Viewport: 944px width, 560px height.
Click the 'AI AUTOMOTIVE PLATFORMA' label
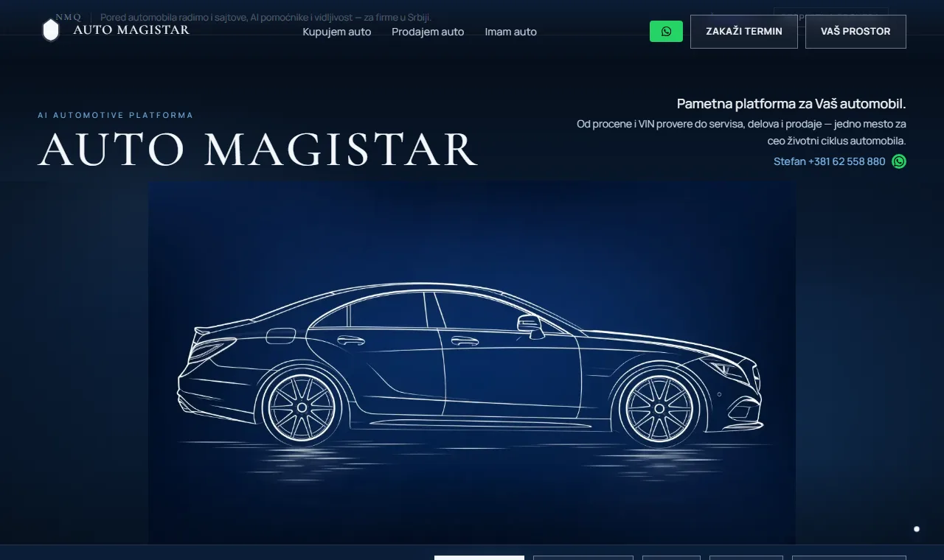click(116, 116)
